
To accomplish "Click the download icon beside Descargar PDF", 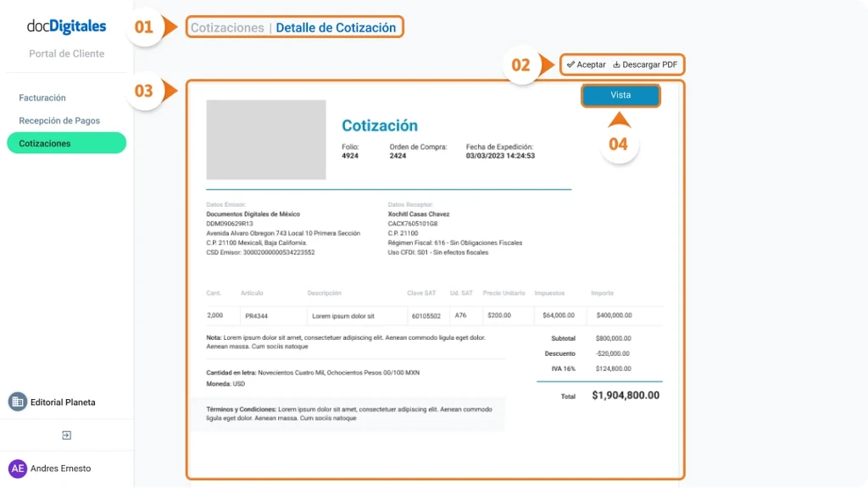I will (616, 64).
